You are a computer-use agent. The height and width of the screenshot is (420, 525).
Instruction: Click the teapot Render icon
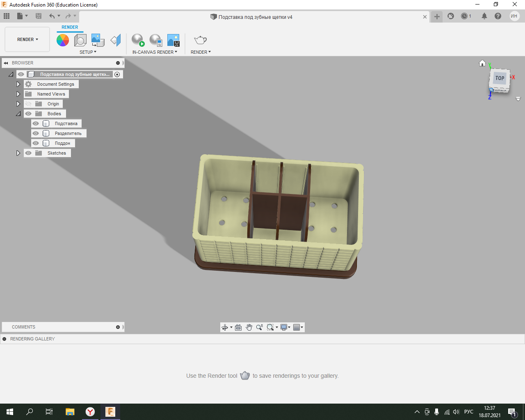click(x=201, y=40)
